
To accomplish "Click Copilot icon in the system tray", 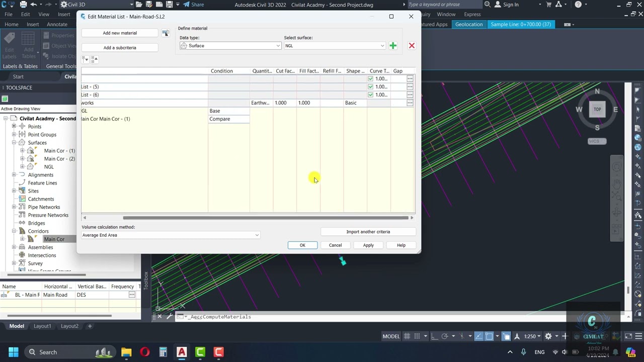I will click(631, 352).
